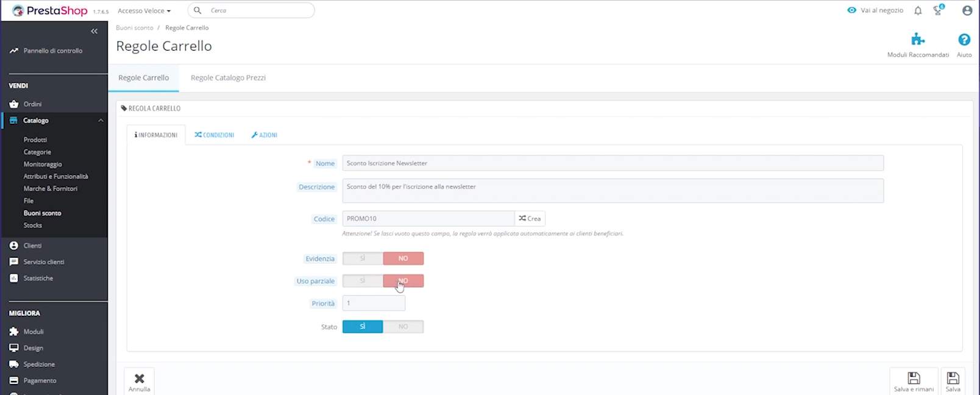The width and height of the screenshot is (980, 395).
Task: Click the search magnifier icon
Action: pos(197,10)
